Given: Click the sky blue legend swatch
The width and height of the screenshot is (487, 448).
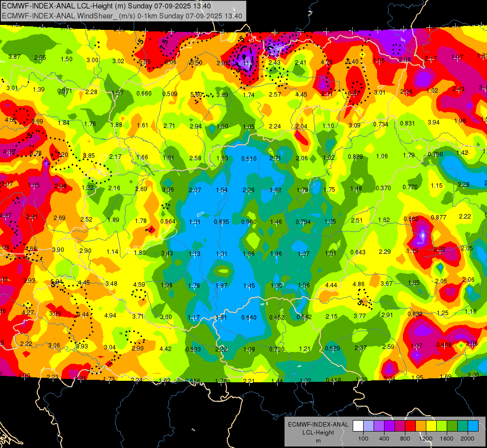Looking at the screenshot, I should pyautogui.click(x=473, y=426).
